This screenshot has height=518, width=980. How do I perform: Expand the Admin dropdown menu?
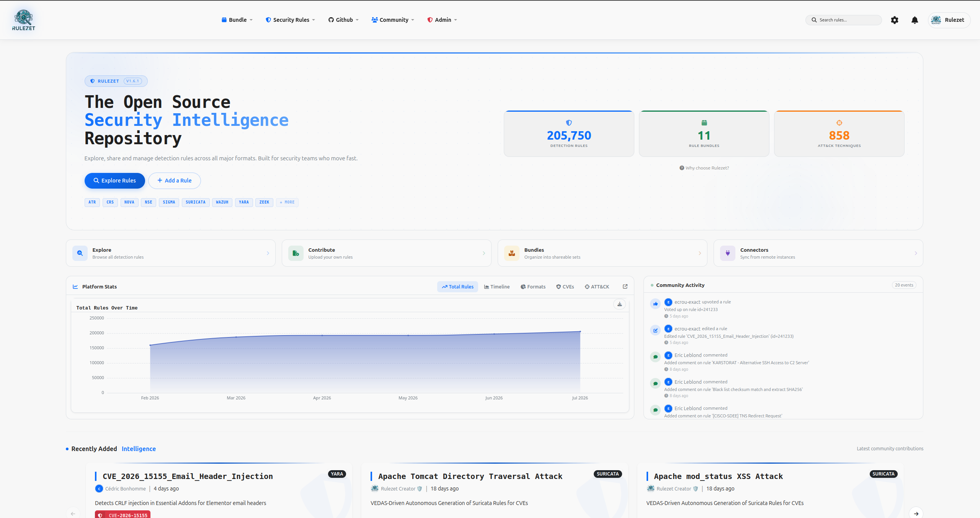coord(442,20)
